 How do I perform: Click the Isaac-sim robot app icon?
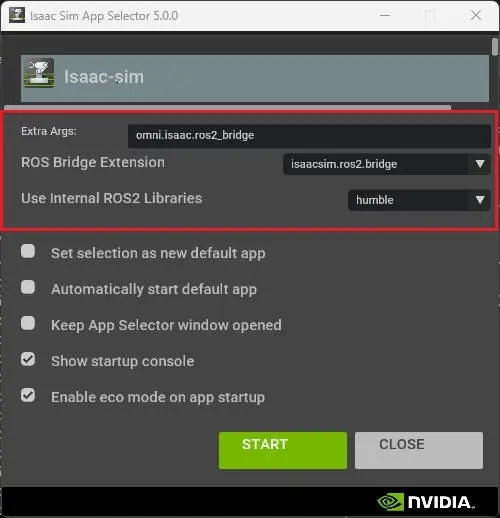[39, 73]
